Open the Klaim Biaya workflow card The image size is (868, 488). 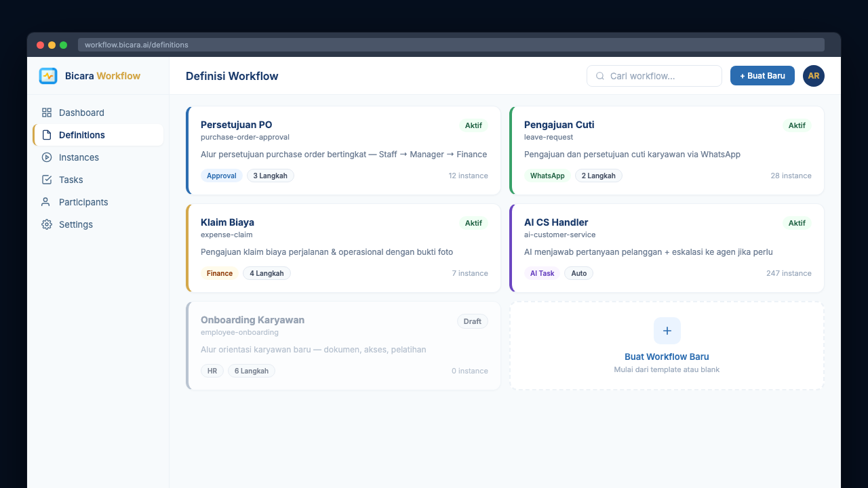click(x=342, y=248)
